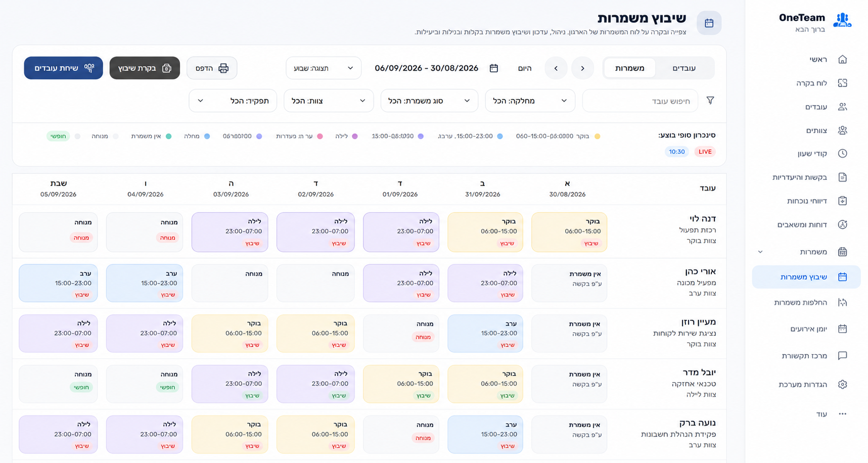Click the עוד three-dots icon

842,414
